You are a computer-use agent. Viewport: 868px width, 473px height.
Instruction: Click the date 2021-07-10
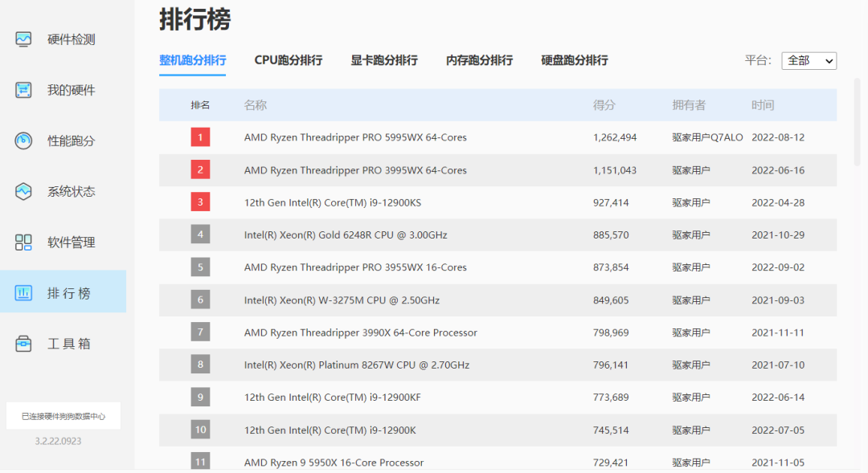[x=778, y=365]
